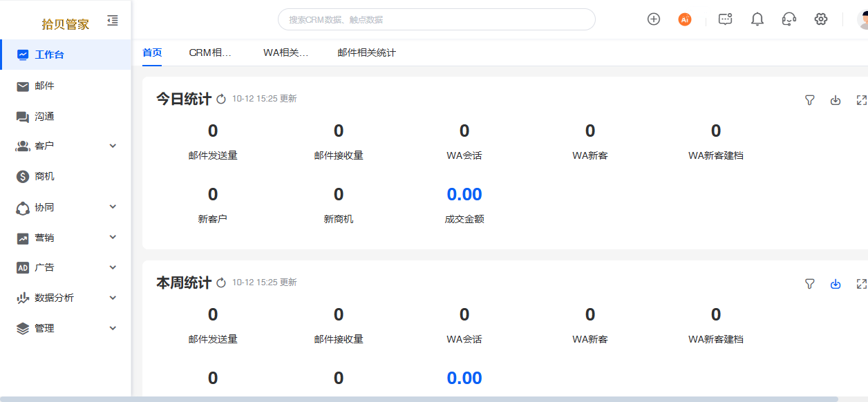
Task: Click the user avatar in header
Action: tap(862, 19)
